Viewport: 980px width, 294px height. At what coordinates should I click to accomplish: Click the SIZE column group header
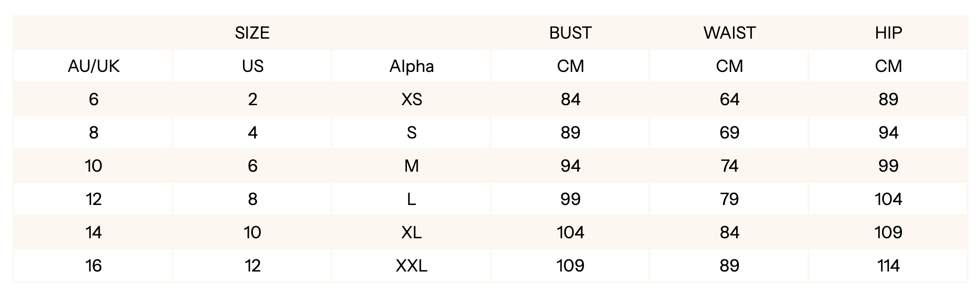pyautogui.click(x=252, y=33)
